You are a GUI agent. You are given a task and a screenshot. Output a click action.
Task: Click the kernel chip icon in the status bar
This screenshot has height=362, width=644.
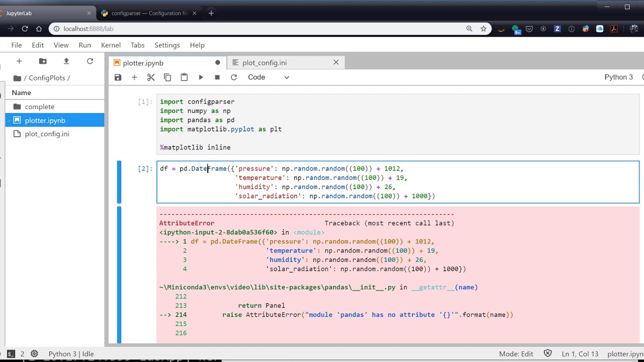coord(34,354)
